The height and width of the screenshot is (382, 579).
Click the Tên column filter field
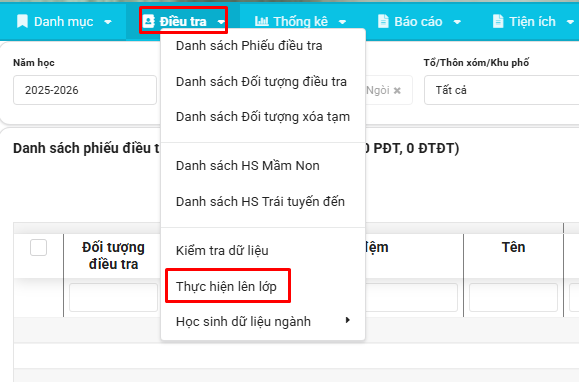513,297
